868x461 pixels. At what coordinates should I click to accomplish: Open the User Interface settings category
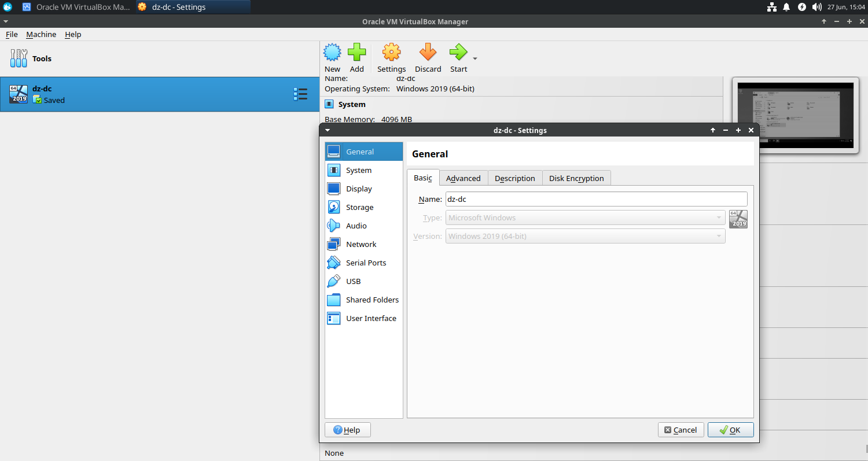(x=364, y=318)
